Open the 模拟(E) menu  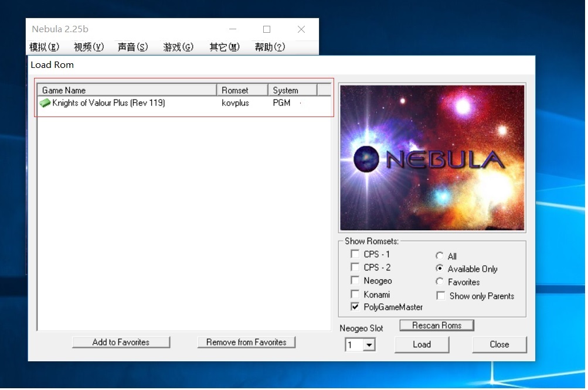pos(44,47)
